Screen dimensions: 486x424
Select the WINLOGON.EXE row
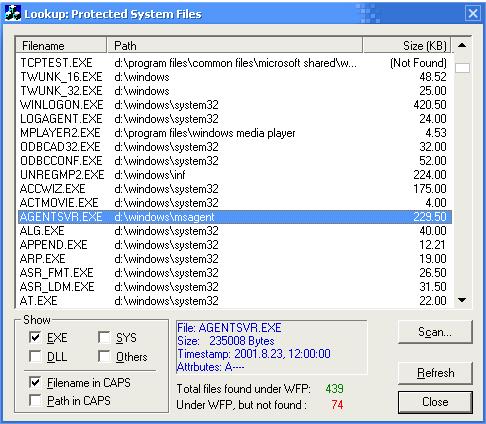235,105
